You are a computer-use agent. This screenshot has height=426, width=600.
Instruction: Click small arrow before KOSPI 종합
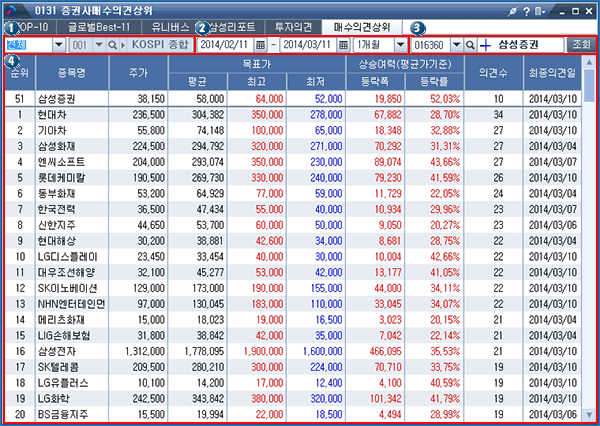tap(123, 45)
